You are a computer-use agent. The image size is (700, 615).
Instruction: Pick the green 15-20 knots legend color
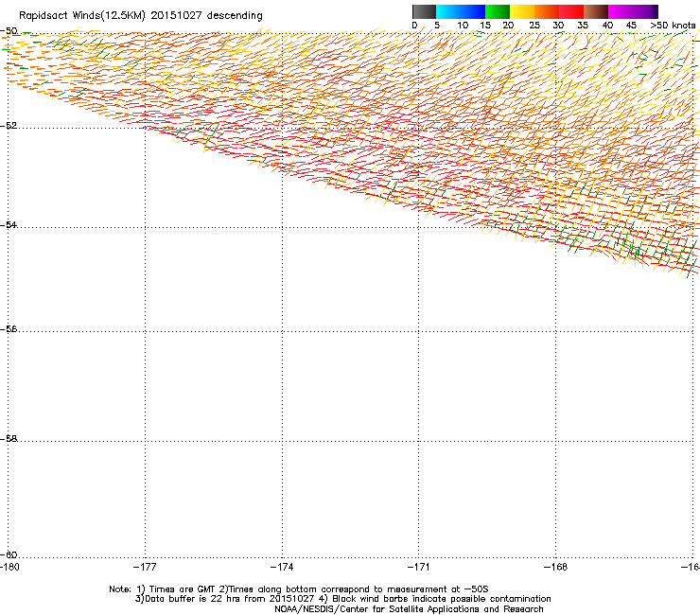point(498,11)
